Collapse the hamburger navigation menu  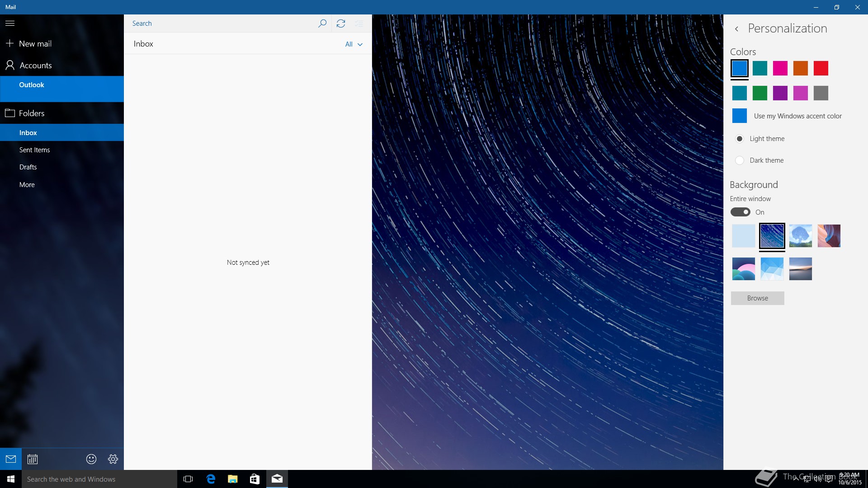point(10,23)
